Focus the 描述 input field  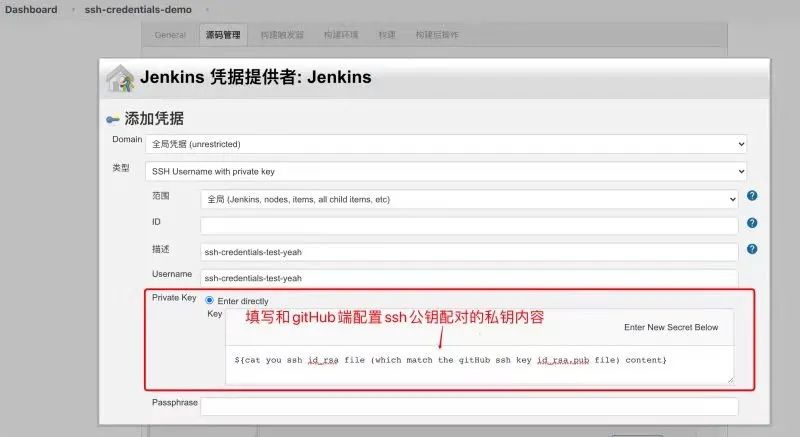[469, 252]
